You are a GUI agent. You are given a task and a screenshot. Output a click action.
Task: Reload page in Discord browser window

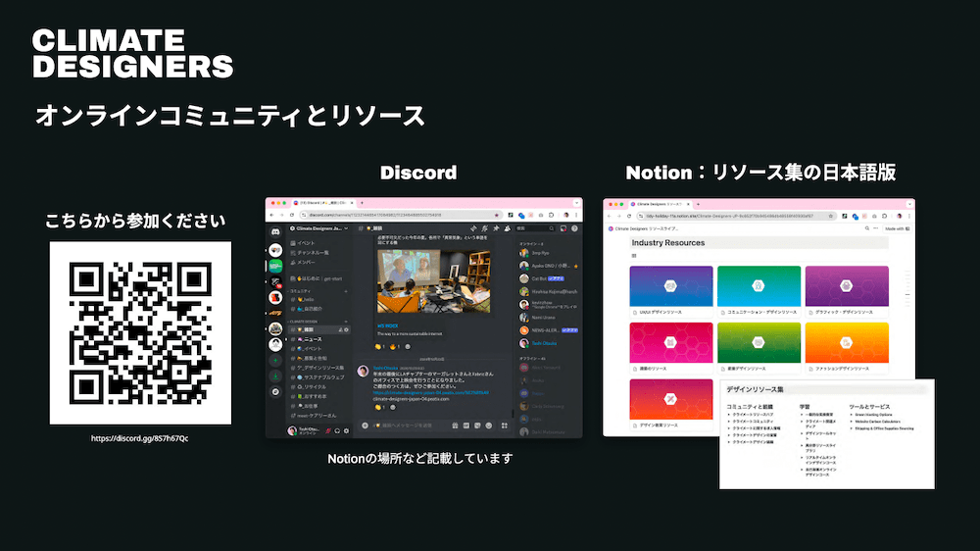click(x=292, y=215)
